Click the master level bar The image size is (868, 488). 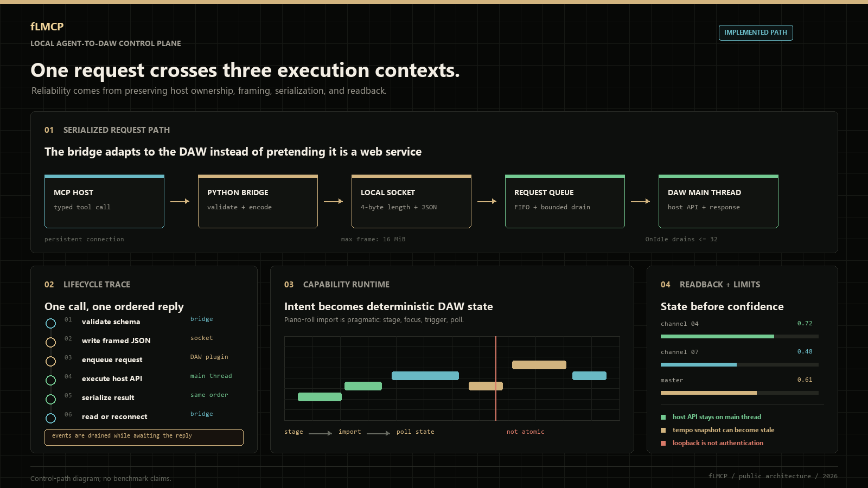click(x=739, y=393)
